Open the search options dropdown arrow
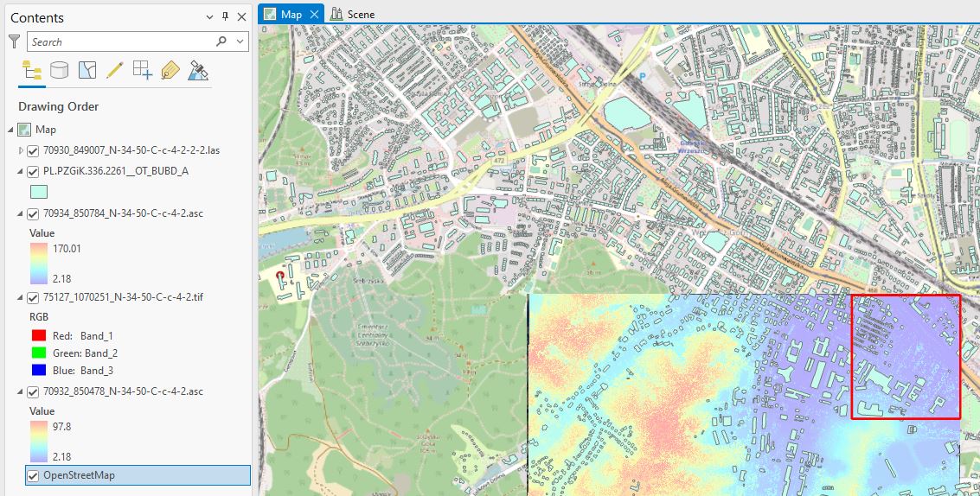 pyautogui.click(x=240, y=41)
